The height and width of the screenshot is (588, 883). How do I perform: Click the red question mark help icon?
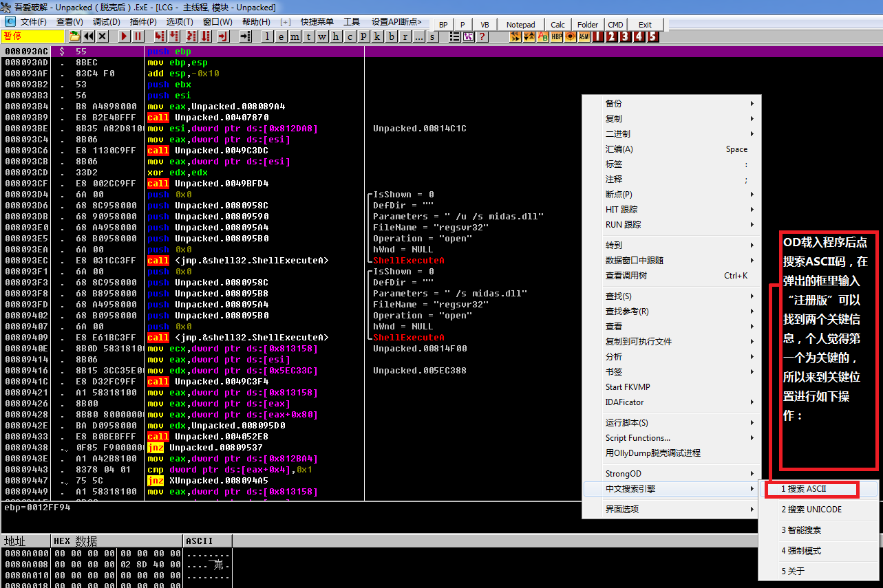(x=482, y=36)
